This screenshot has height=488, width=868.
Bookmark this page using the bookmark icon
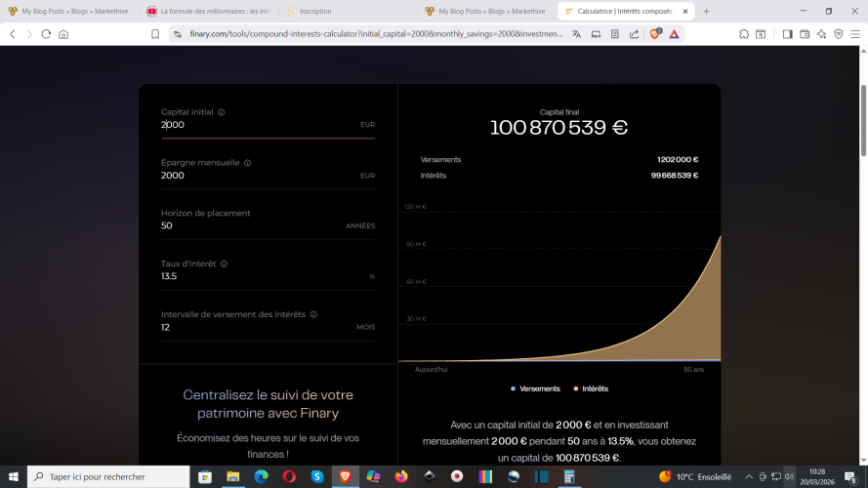coord(155,33)
